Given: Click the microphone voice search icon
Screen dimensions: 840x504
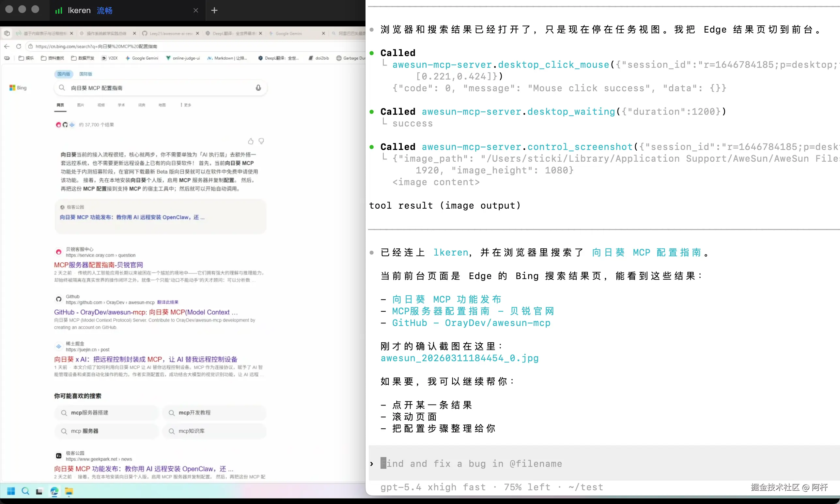Looking at the screenshot, I should [258, 88].
